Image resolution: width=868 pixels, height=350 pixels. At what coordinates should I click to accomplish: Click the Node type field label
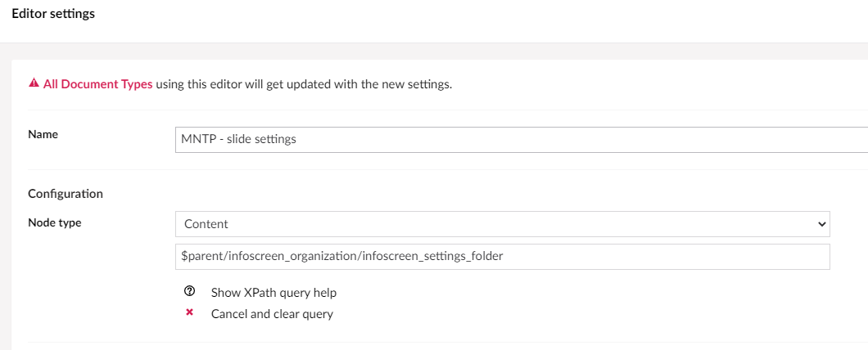tap(54, 222)
